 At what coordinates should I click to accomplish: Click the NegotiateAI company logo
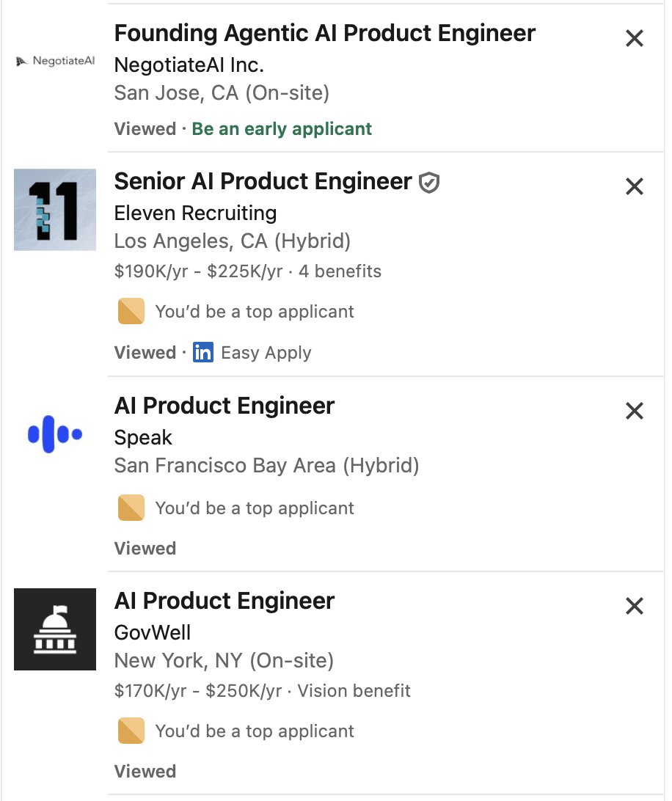(55, 61)
